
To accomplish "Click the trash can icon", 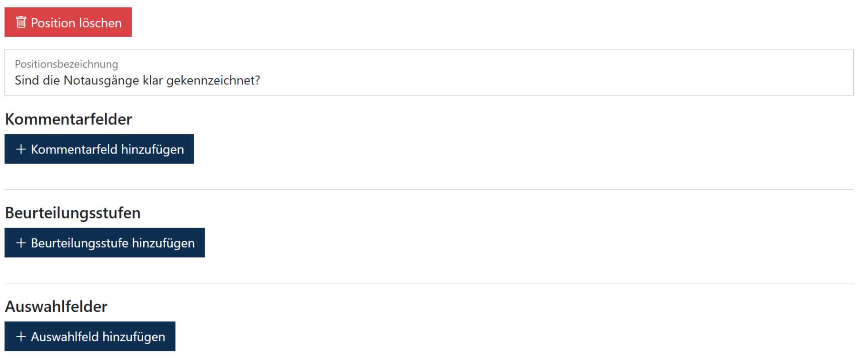I will (21, 22).
